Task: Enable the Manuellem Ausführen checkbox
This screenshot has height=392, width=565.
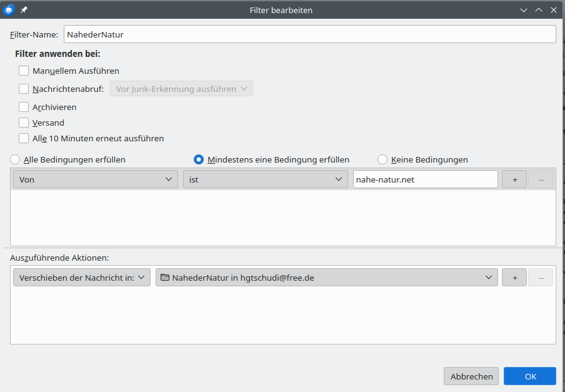Action: click(24, 71)
